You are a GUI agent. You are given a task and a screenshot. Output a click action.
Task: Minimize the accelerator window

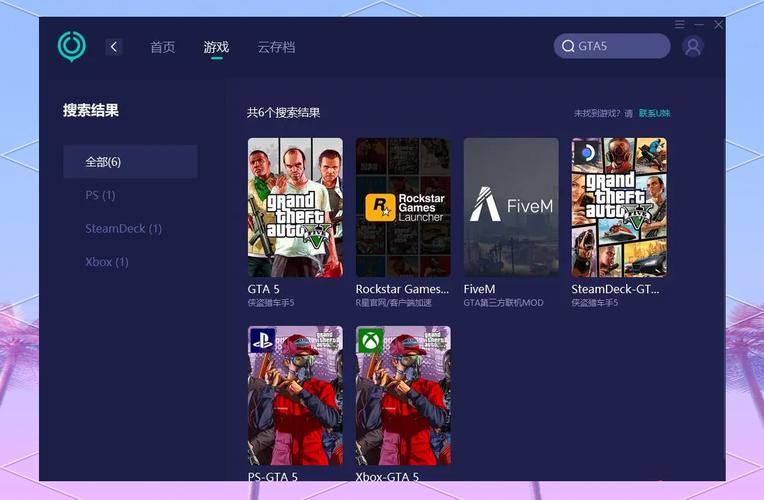(x=699, y=24)
